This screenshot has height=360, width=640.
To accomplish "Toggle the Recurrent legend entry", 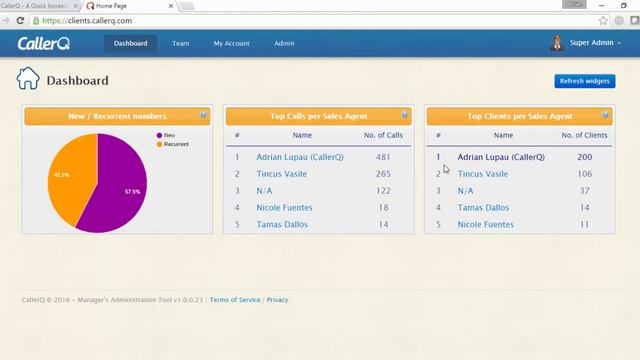I will coord(173,144).
